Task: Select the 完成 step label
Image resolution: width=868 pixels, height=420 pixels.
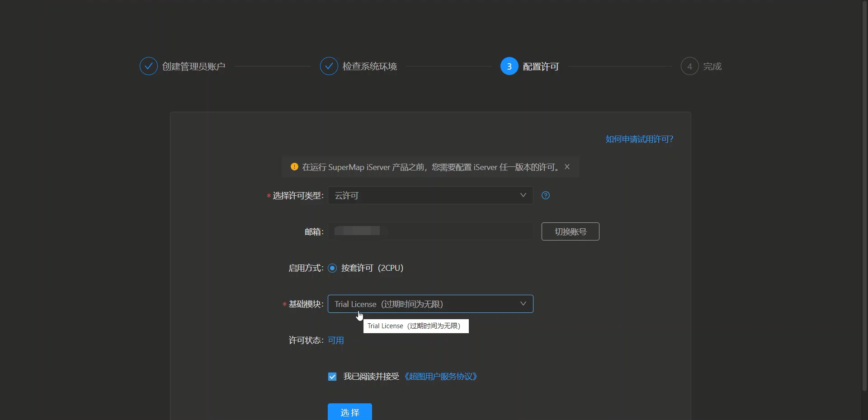Action: pyautogui.click(x=712, y=66)
